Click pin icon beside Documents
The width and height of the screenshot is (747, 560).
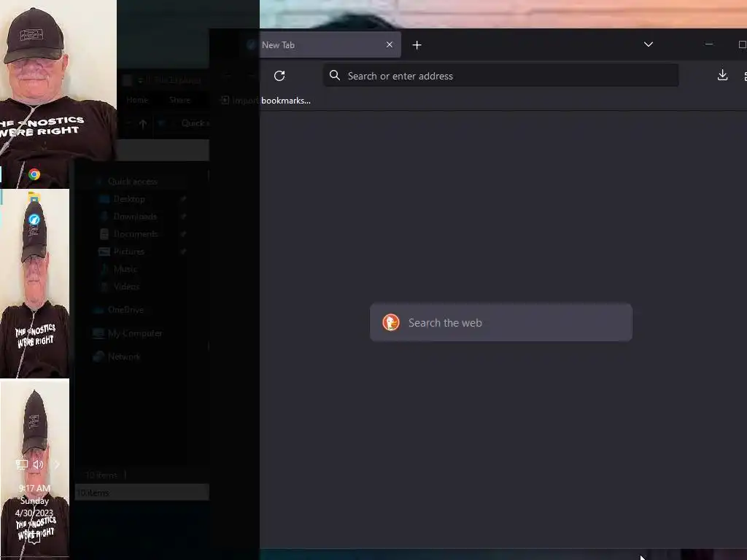[x=183, y=234]
